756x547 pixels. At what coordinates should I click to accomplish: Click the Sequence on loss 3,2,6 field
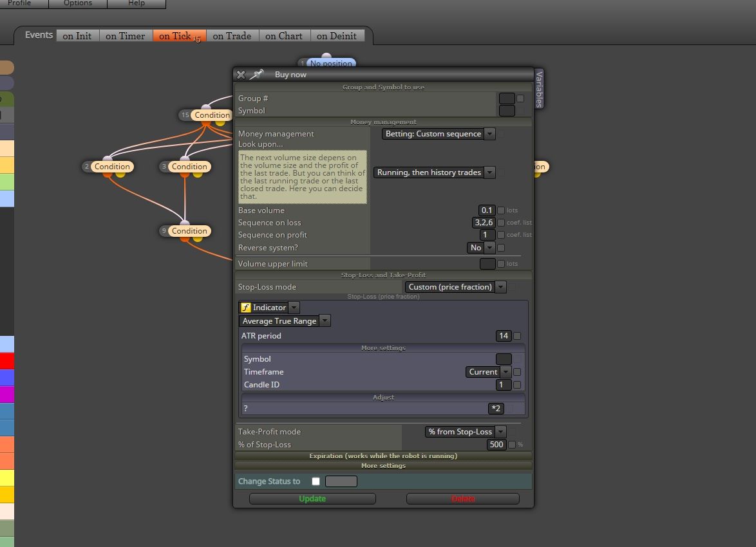coord(484,223)
